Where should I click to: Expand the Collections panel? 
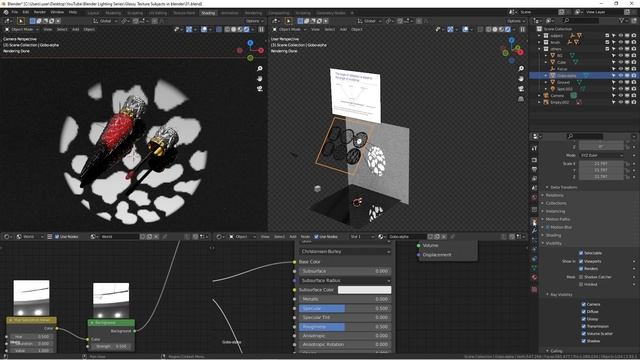556,203
